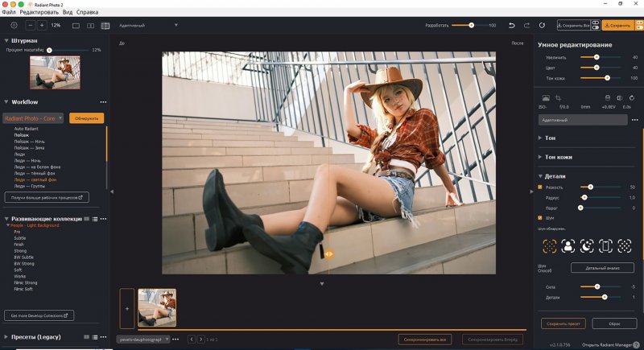Image resolution: width=644 pixels, height=350 pixels.
Task: Click the before/after split handle on photo
Action: (328, 254)
